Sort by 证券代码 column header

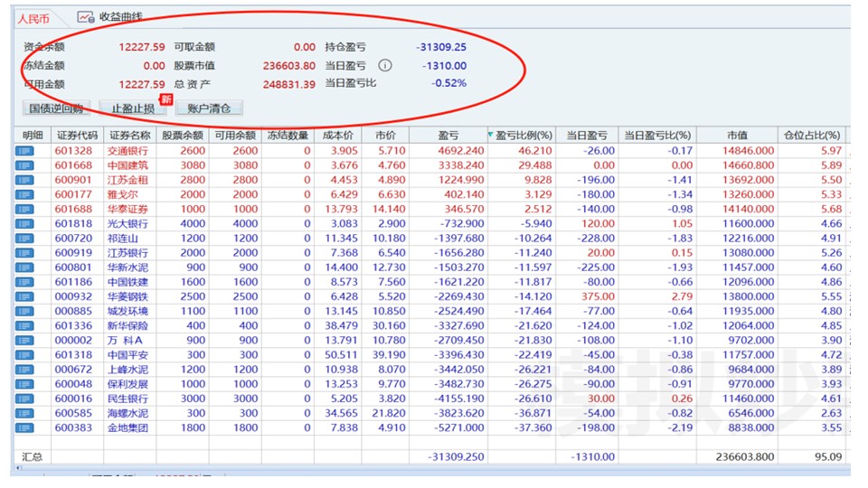[x=77, y=135]
